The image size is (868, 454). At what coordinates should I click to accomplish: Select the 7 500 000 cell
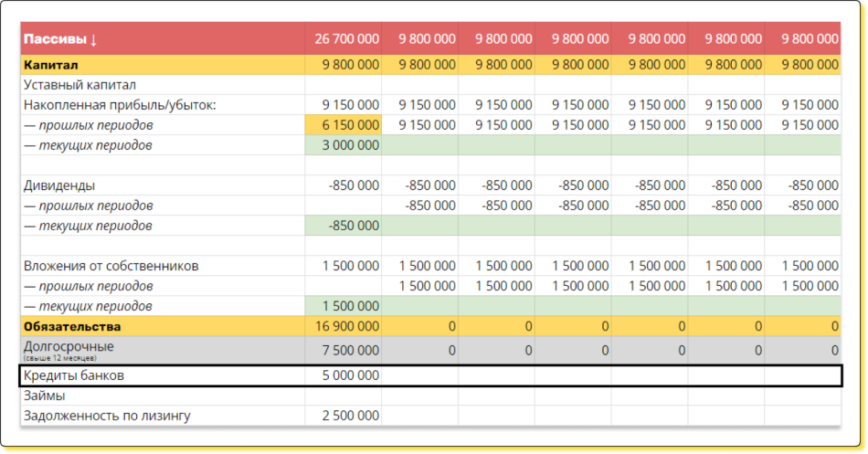344,350
